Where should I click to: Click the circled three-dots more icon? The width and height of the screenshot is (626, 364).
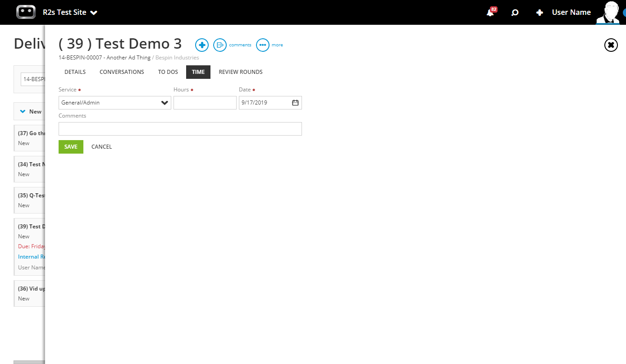click(263, 45)
